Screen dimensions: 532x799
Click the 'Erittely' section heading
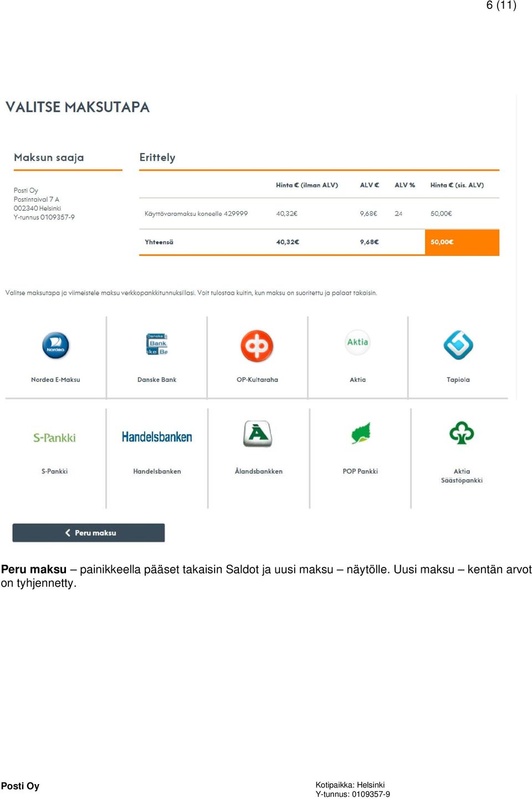click(x=157, y=157)
